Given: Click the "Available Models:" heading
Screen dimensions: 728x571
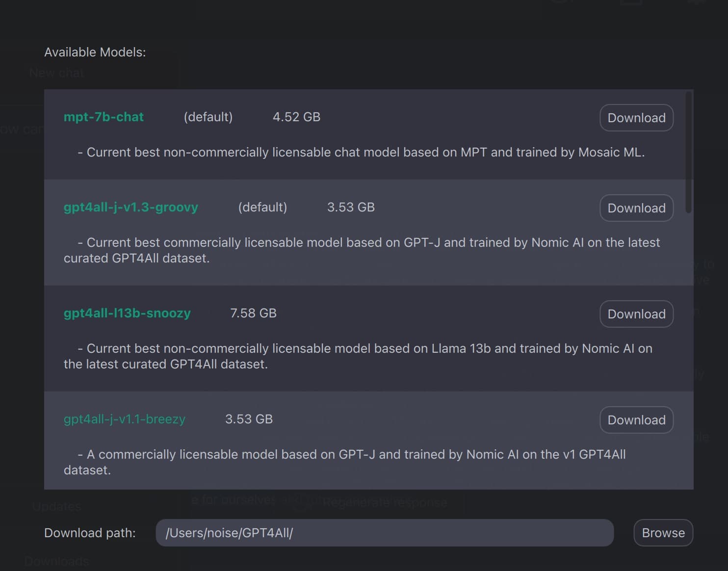Looking at the screenshot, I should (x=95, y=52).
